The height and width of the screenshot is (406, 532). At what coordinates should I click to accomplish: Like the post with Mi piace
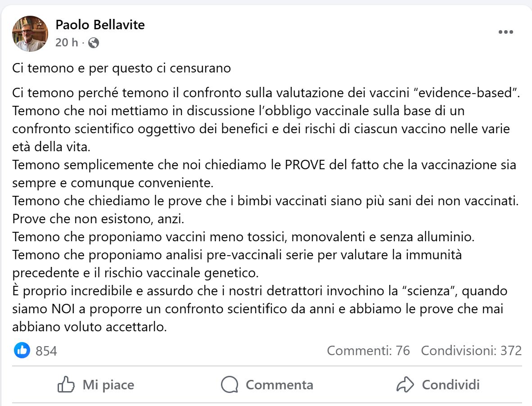pyautogui.click(x=96, y=385)
